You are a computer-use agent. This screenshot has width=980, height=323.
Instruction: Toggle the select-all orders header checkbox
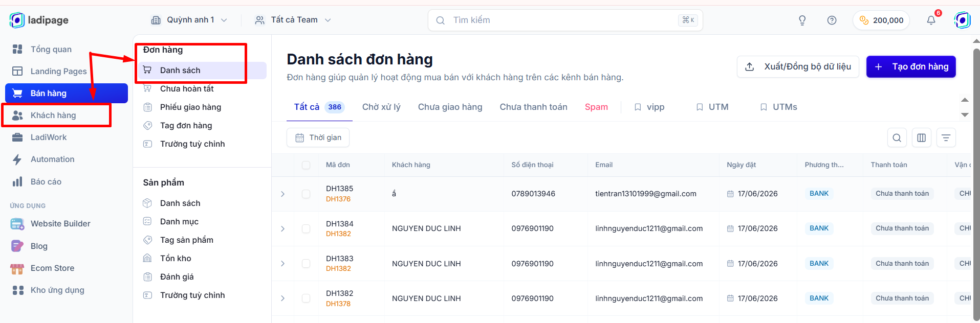point(306,165)
